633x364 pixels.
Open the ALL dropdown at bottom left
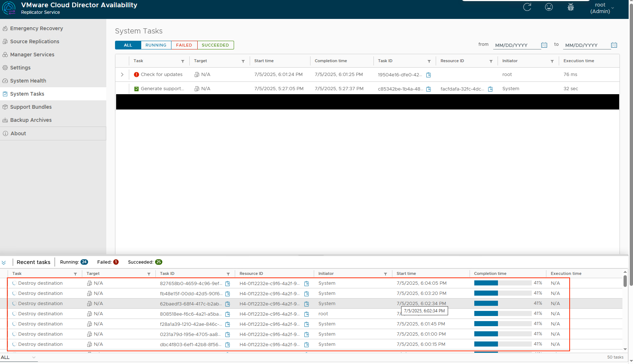pyautogui.click(x=18, y=357)
